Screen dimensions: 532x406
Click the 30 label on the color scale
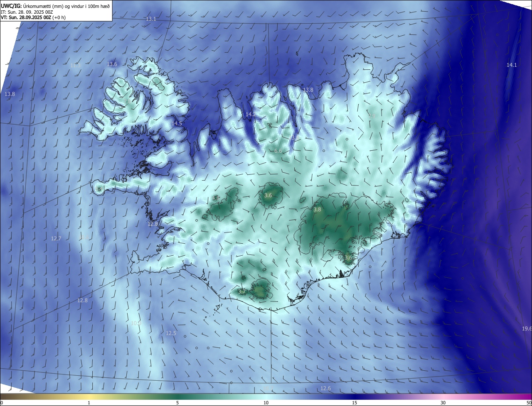click(x=443, y=403)
